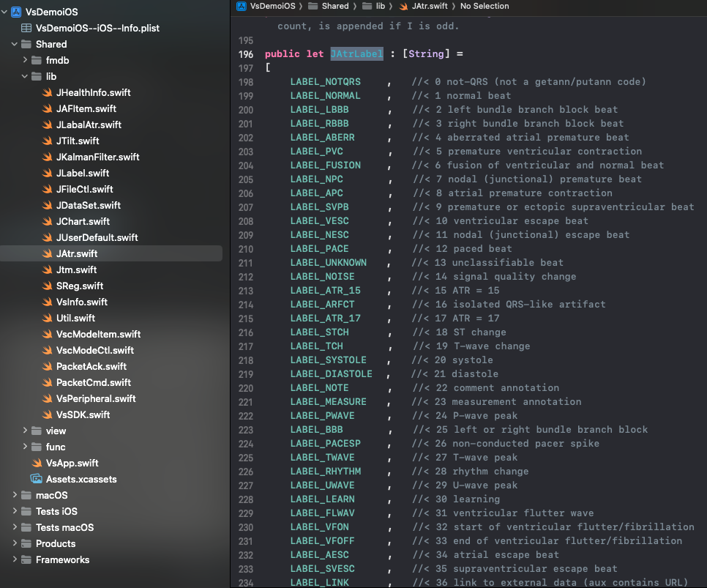Collapse the Shared folder disclosure triangle
The width and height of the screenshot is (707, 588).
tap(15, 44)
